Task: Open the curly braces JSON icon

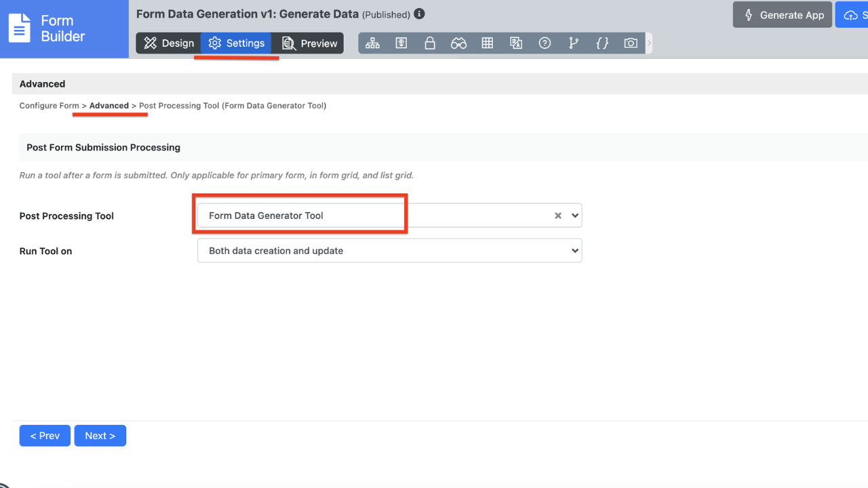Action: (602, 43)
